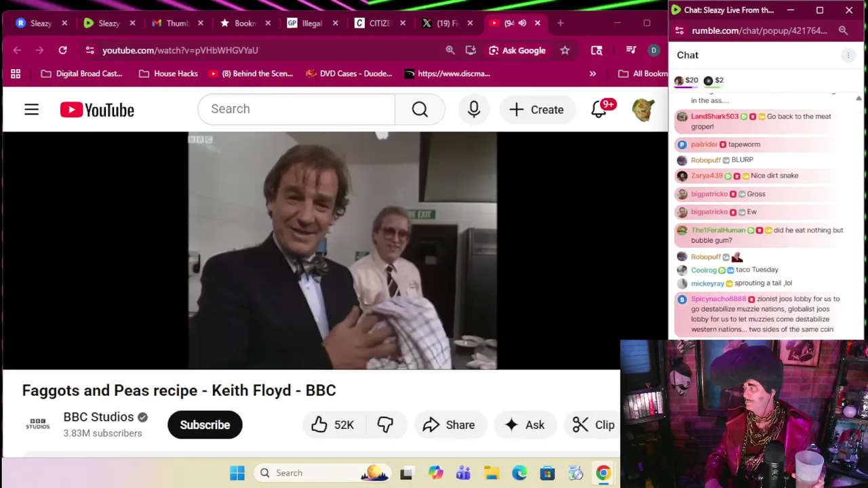Open Windows Start menu

tap(237, 473)
